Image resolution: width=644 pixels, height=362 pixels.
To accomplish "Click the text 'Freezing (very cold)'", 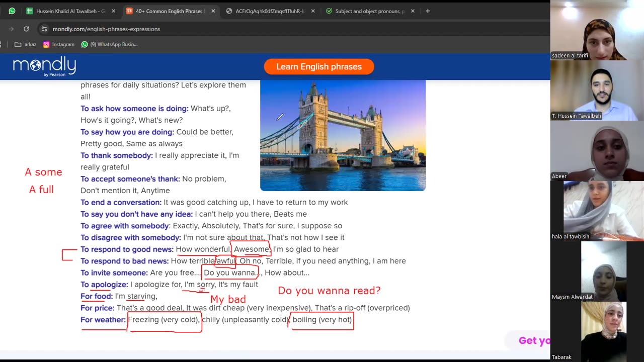I will (164, 320).
